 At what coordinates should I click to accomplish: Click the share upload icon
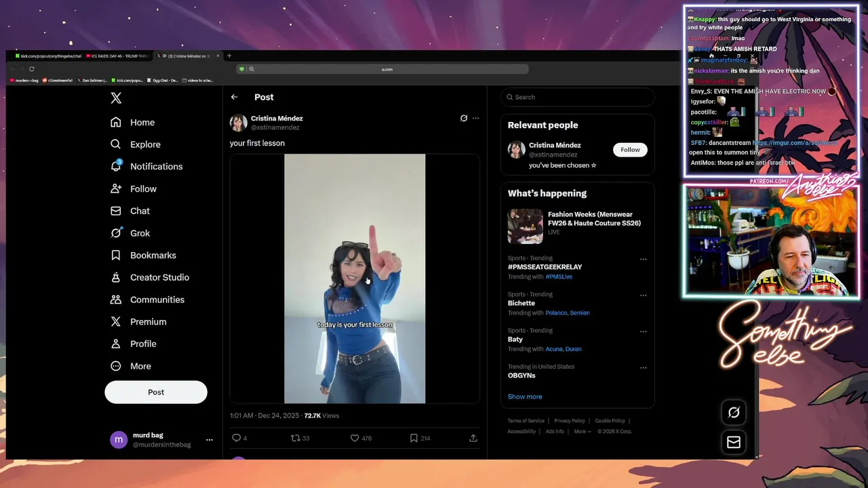click(x=473, y=438)
